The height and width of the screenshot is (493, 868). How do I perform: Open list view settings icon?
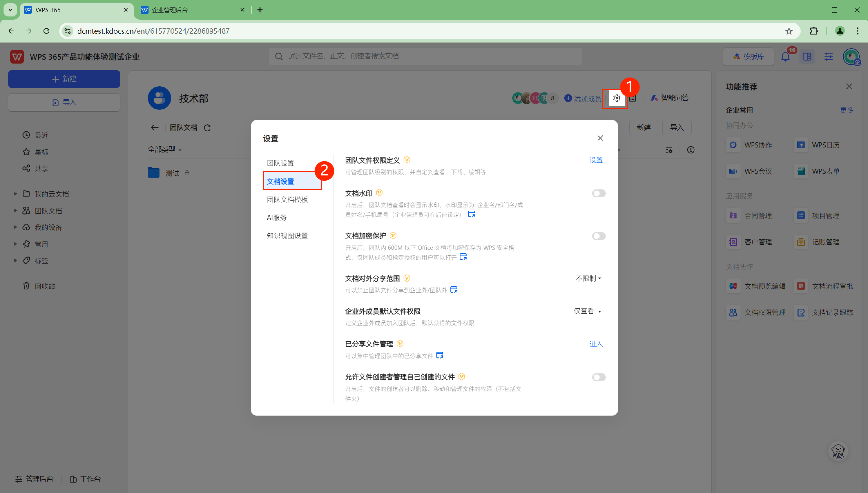(x=669, y=150)
